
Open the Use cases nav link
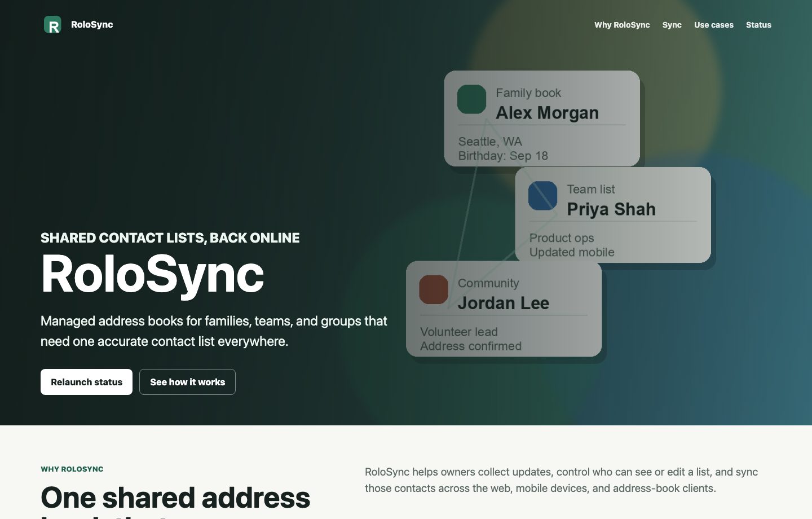(714, 25)
